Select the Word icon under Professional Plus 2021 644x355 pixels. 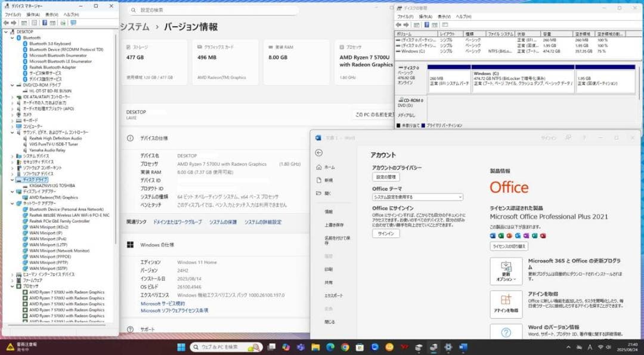(493, 236)
